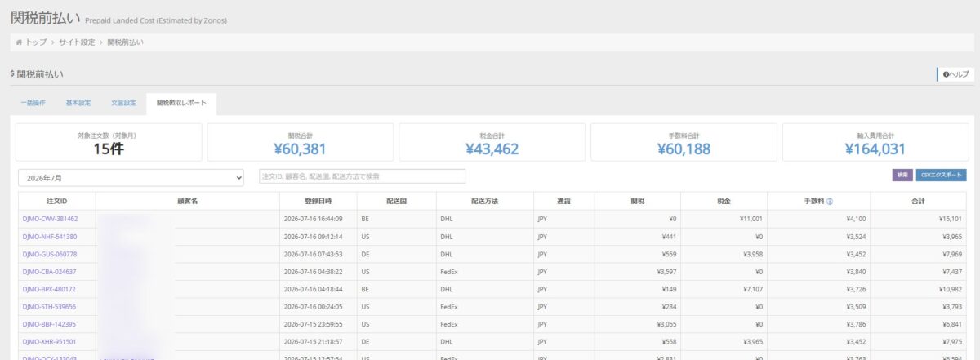Click the トップ breadcrumb link
The width and height of the screenshot is (980, 360).
coord(36,42)
